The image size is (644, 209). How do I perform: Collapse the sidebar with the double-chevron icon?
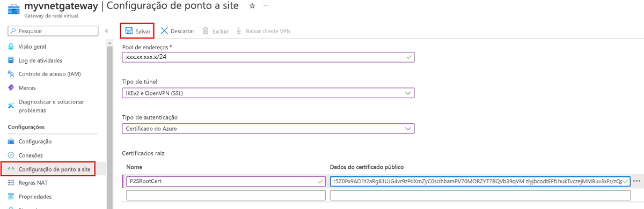[x=106, y=31]
